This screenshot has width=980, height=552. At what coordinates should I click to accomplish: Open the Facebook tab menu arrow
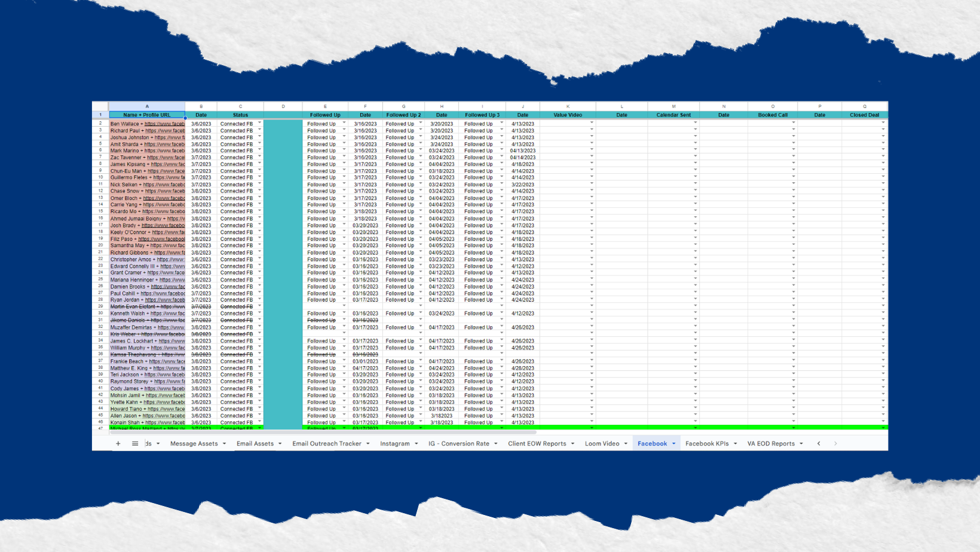673,444
